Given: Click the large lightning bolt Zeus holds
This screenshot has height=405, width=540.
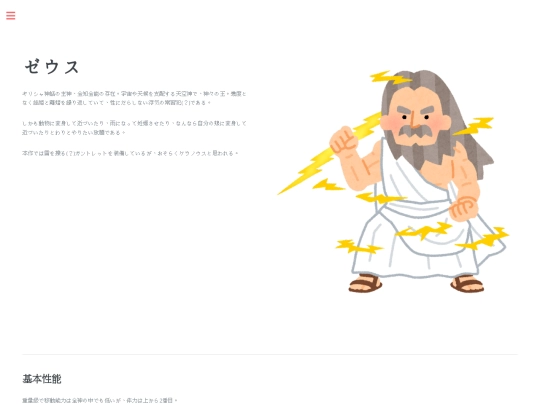Looking at the screenshot, I should 331,153.
